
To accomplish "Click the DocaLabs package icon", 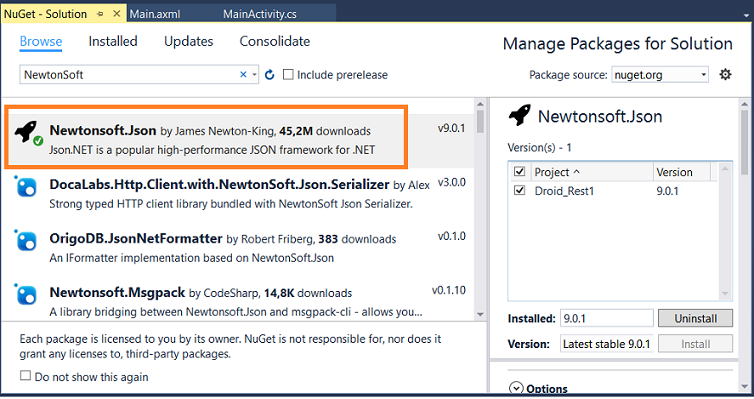I will [x=26, y=187].
